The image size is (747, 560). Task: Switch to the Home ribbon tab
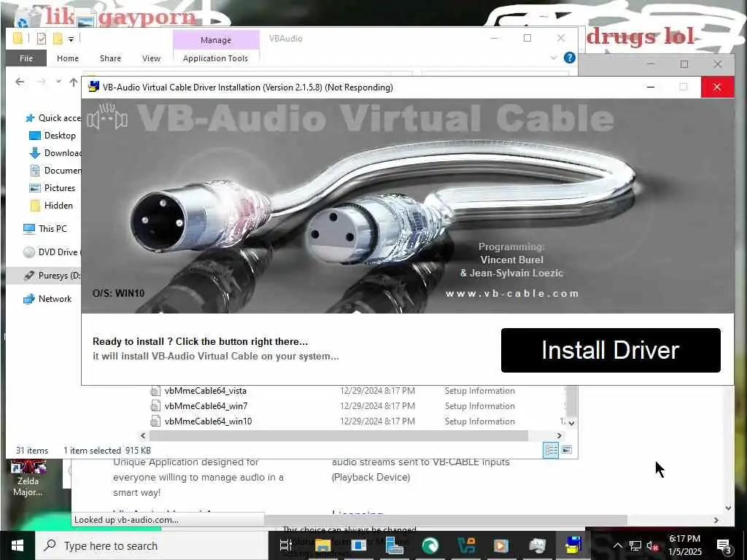[68, 58]
